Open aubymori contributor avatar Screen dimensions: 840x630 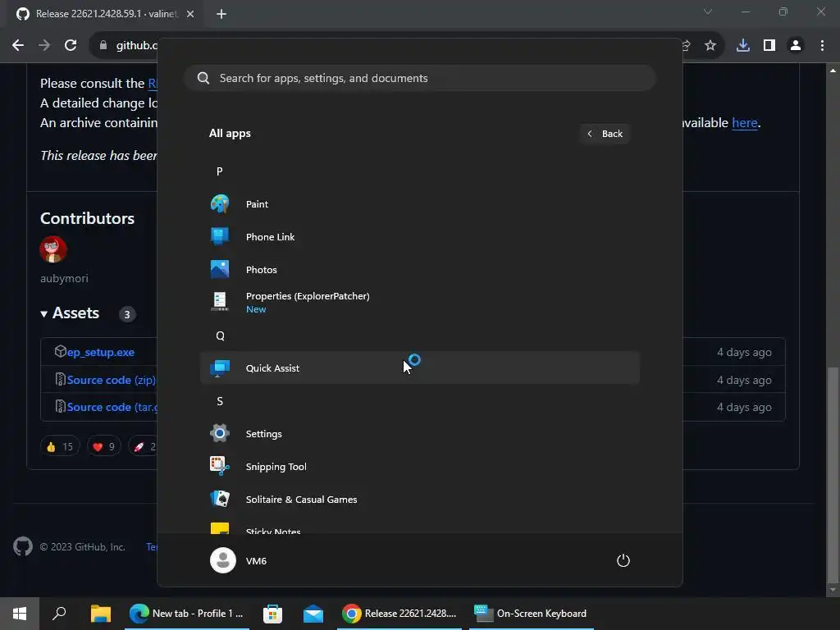point(53,249)
